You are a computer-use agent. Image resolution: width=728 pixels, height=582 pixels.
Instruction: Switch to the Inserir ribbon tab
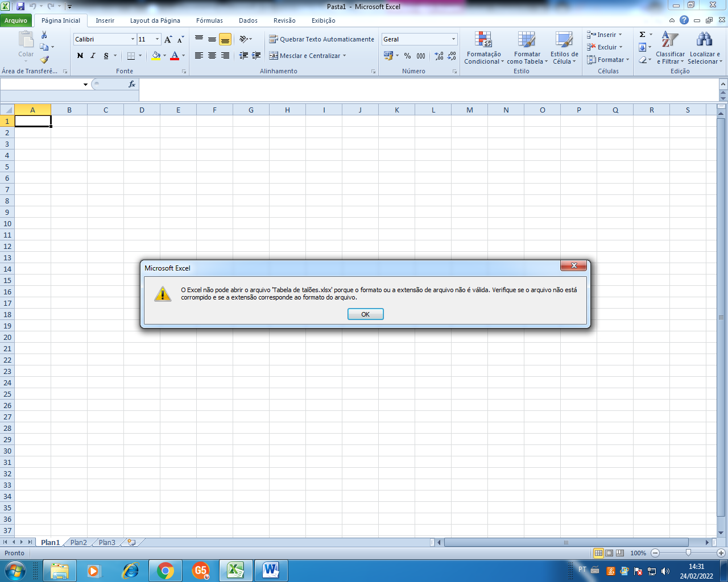105,20
